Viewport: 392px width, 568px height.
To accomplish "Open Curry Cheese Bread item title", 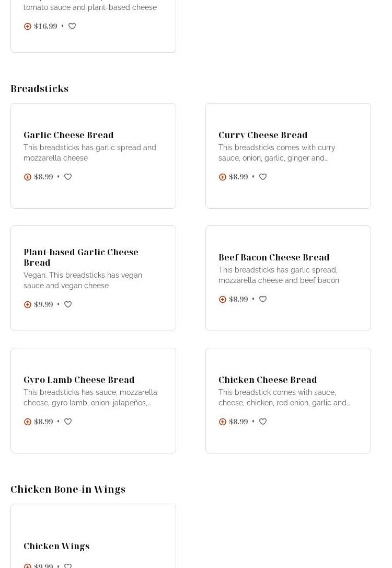I will coord(263,135).
